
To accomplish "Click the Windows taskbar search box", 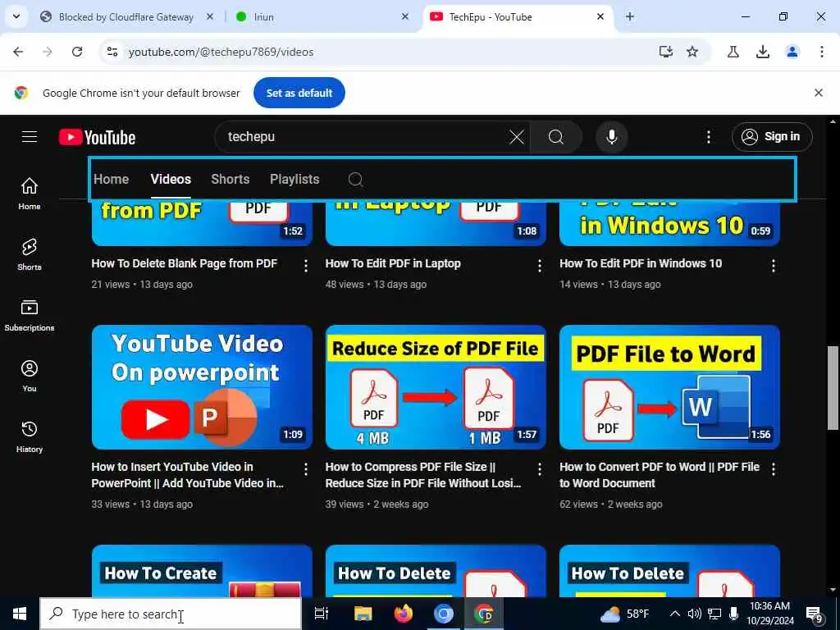I will (171, 614).
